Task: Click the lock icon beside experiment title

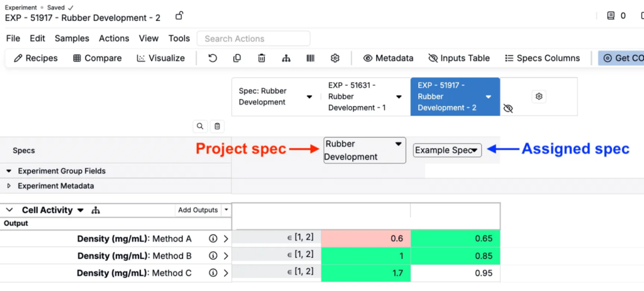Action: 179,16
